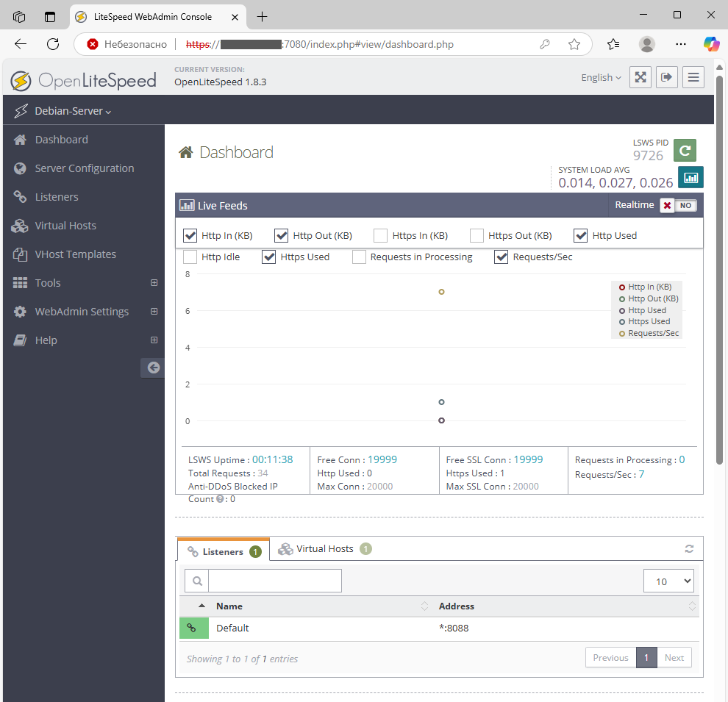Check Requests in Processing checkbox

[360, 257]
